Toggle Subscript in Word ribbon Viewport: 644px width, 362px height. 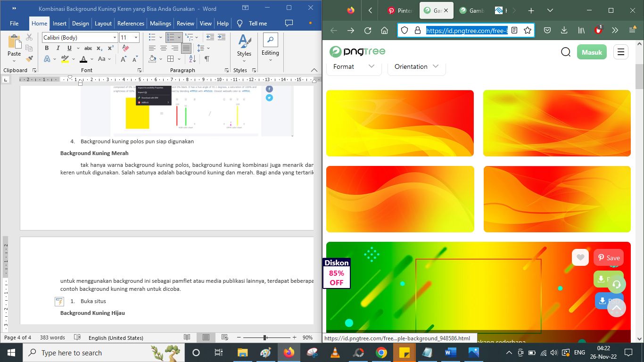tap(99, 48)
